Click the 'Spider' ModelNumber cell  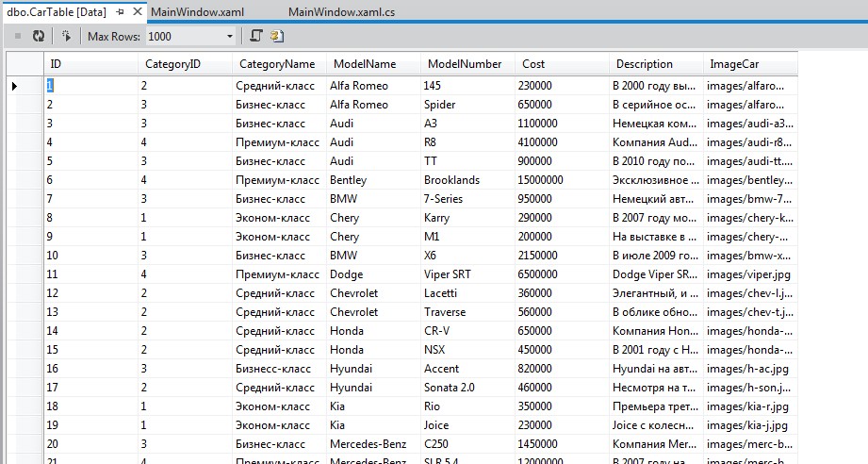467,105
